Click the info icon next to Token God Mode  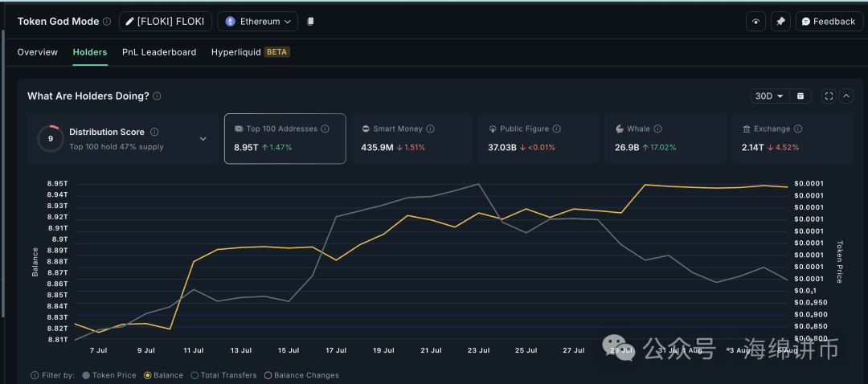[x=107, y=22]
